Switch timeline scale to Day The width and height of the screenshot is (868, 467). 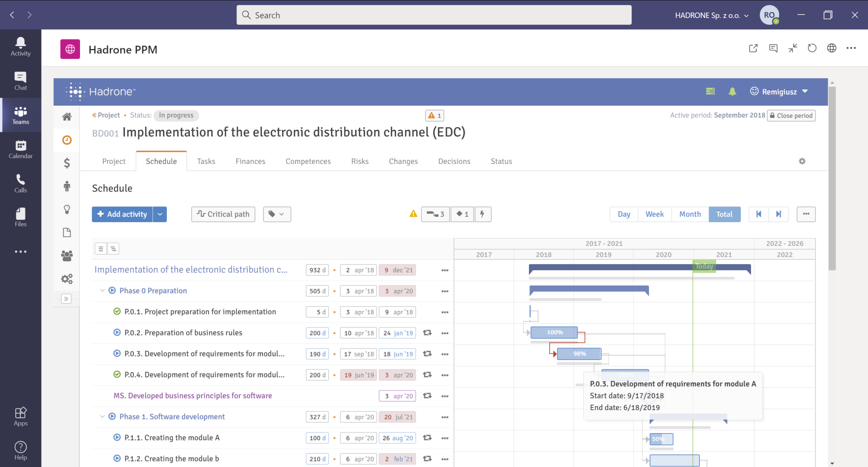click(x=624, y=214)
